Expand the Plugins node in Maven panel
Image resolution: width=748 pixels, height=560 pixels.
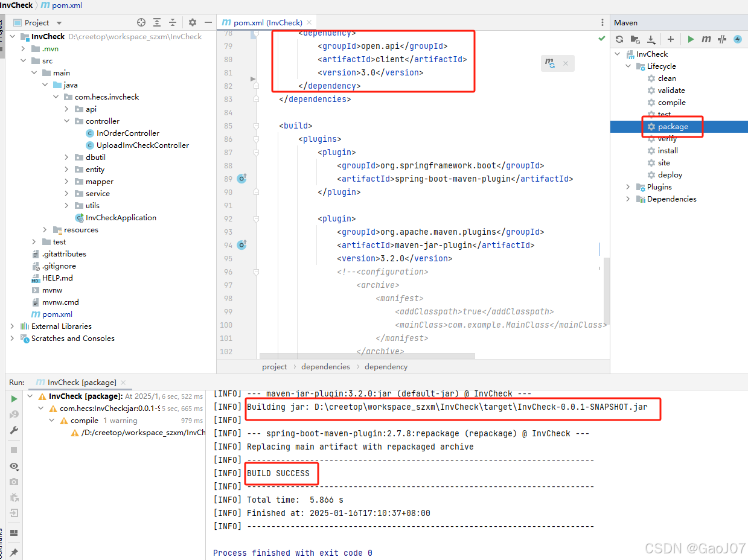[628, 186]
